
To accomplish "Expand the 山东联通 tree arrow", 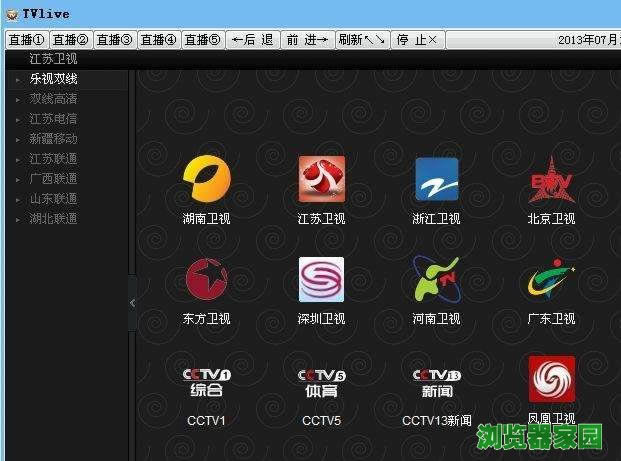I will [18, 200].
